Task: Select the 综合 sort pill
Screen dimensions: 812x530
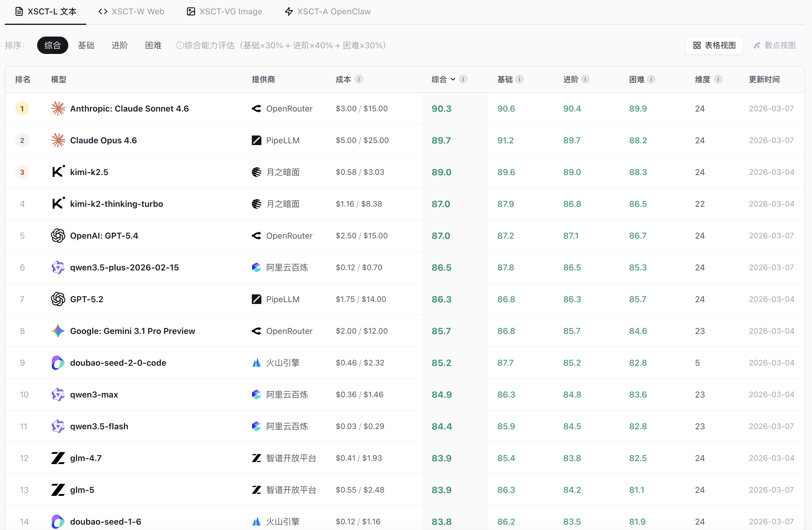Action: point(52,46)
